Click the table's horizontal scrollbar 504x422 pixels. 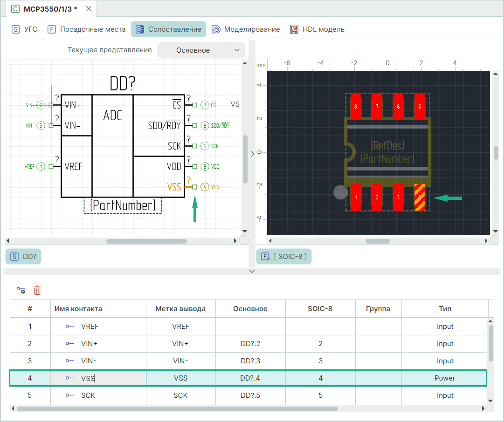pos(177,409)
